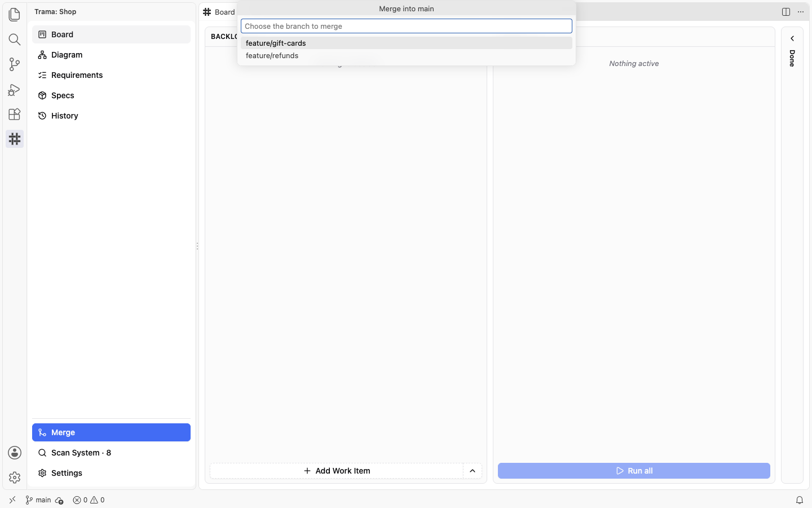
Task: Click the main branch indicator
Action: pos(38,500)
